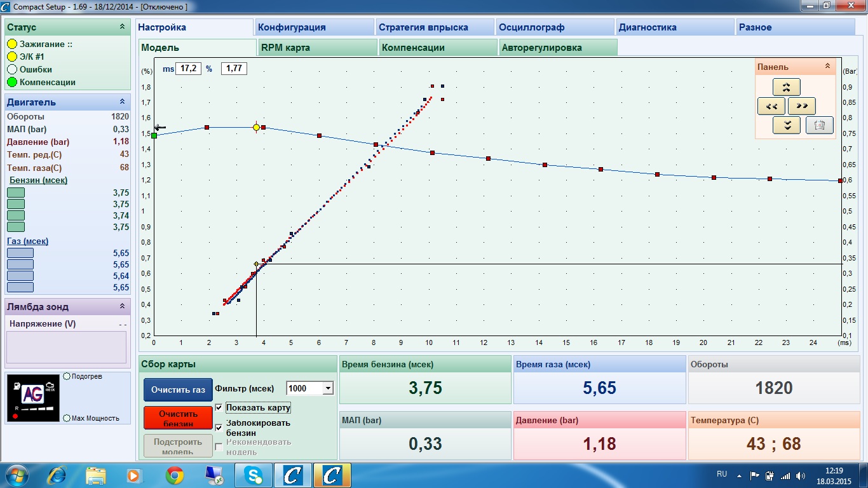Open Skype from the taskbar

click(254, 475)
